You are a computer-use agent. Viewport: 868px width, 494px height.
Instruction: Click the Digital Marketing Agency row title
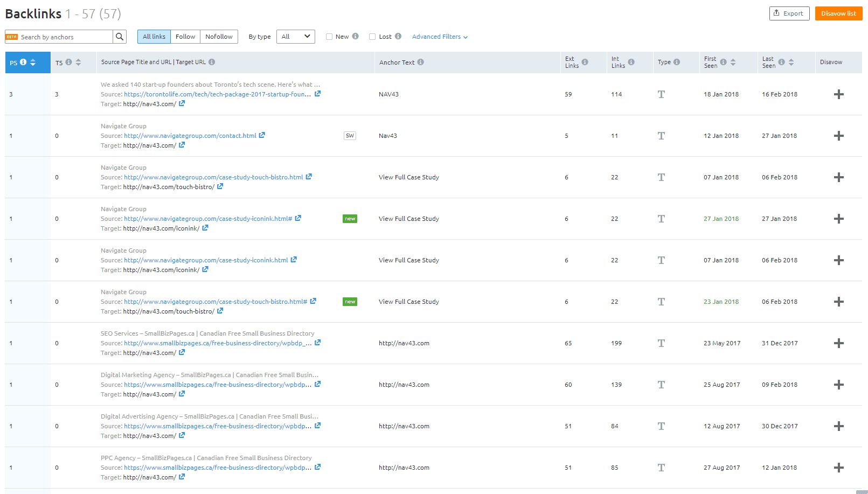pos(210,375)
